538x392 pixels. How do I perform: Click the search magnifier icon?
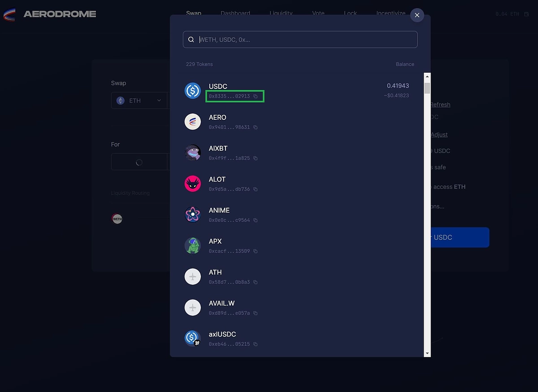click(191, 39)
